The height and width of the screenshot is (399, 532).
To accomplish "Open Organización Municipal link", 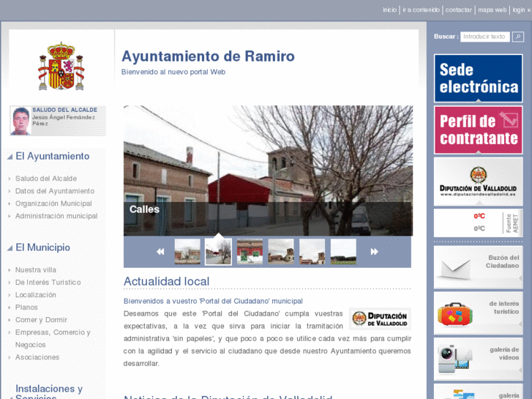I will coord(53,204).
